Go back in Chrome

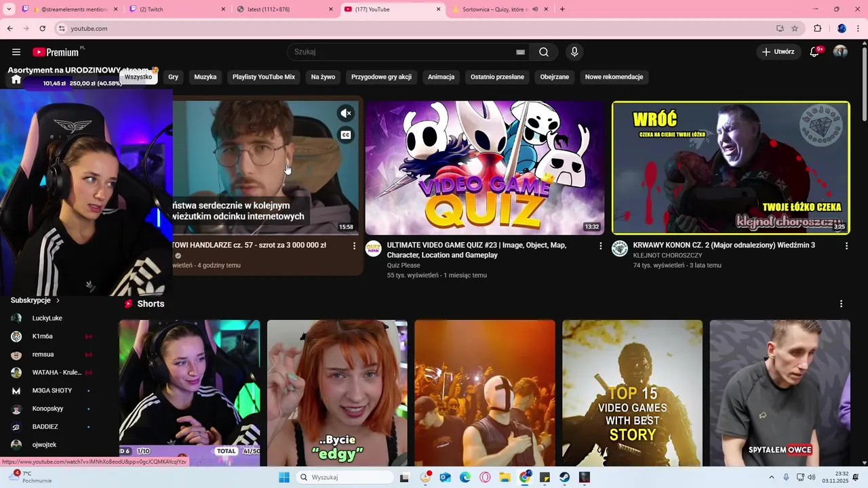[x=10, y=28]
